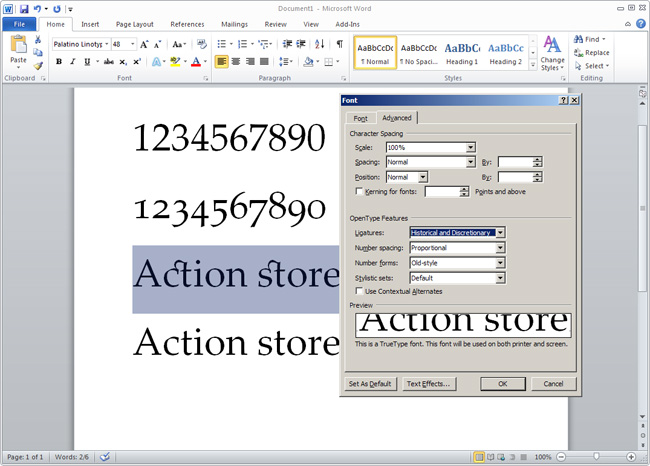
Task: Expand the Position dropdown
Action: (x=422, y=177)
